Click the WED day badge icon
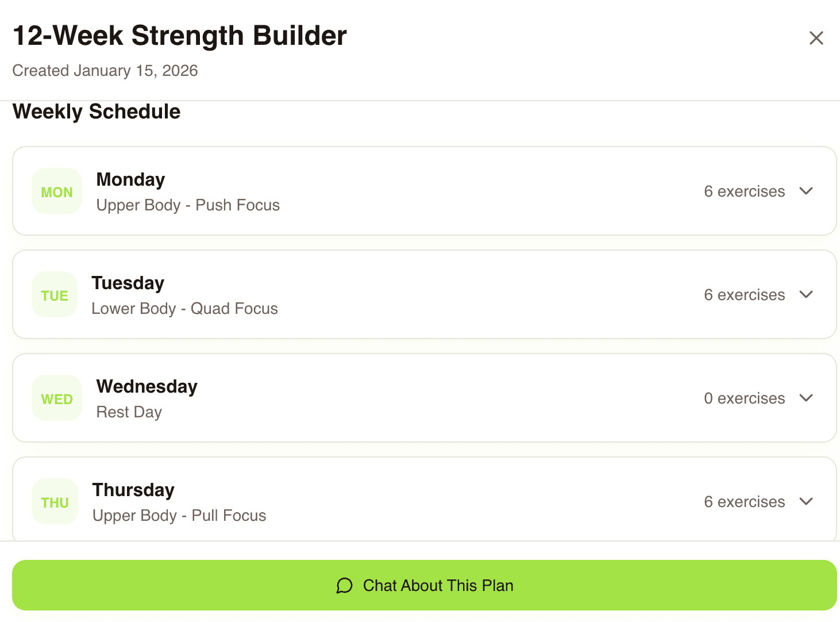 coord(56,398)
